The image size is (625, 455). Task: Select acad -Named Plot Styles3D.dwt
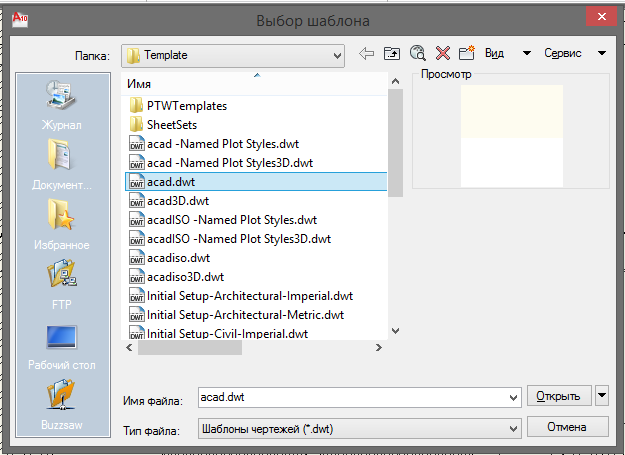tap(221, 163)
